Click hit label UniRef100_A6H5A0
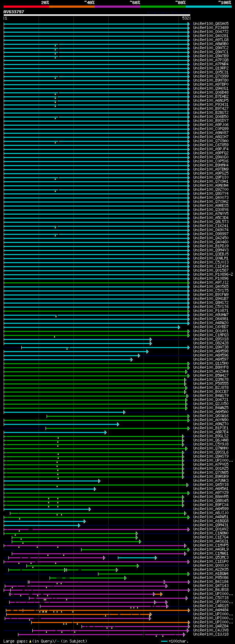235x644 pixels. [x=211, y=412]
